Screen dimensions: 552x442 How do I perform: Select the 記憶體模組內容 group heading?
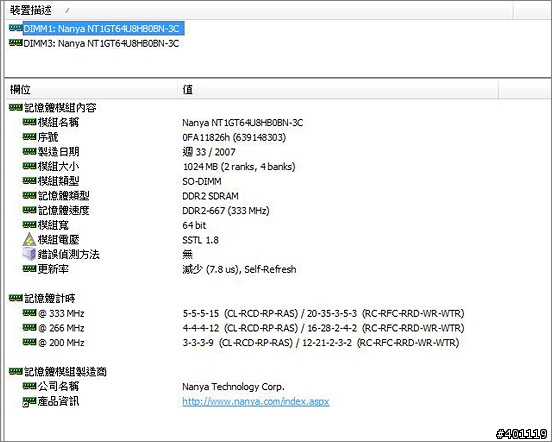pos(60,107)
